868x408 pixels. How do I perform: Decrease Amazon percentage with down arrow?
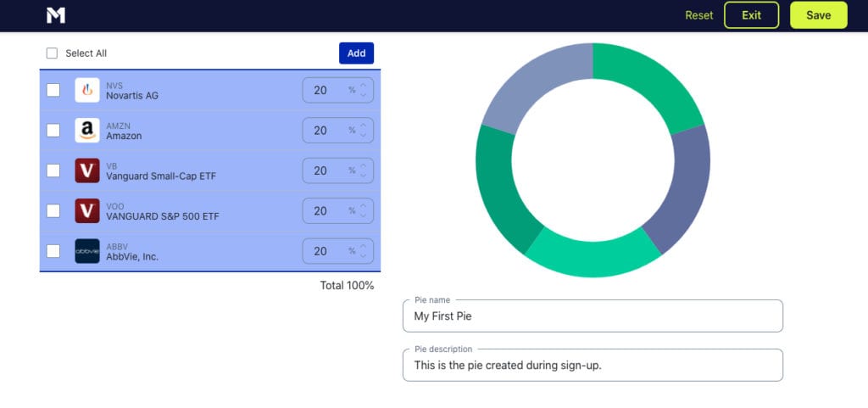tap(363, 135)
